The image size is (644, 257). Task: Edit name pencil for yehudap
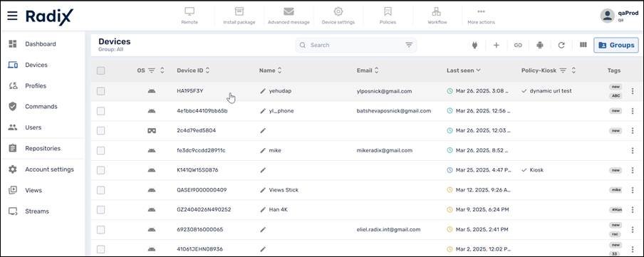[x=263, y=91]
